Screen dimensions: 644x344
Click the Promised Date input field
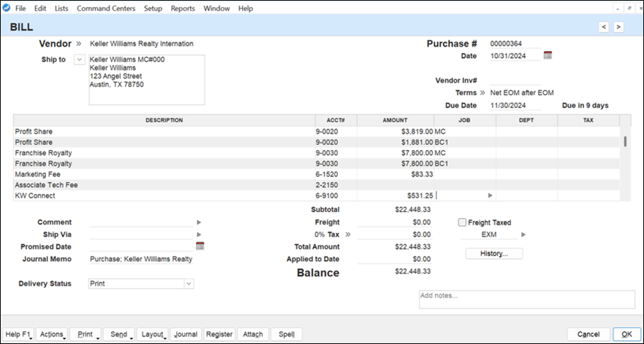pos(141,246)
